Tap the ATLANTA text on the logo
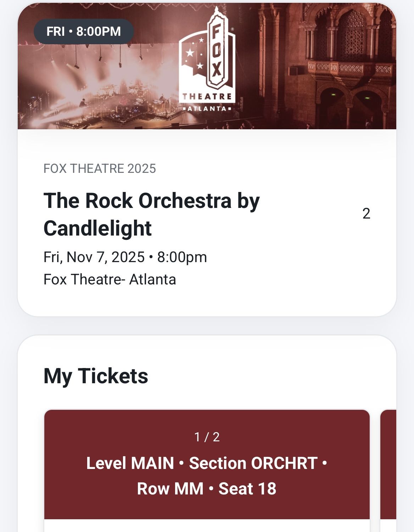The width and height of the screenshot is (414, 532). point(207,108)
